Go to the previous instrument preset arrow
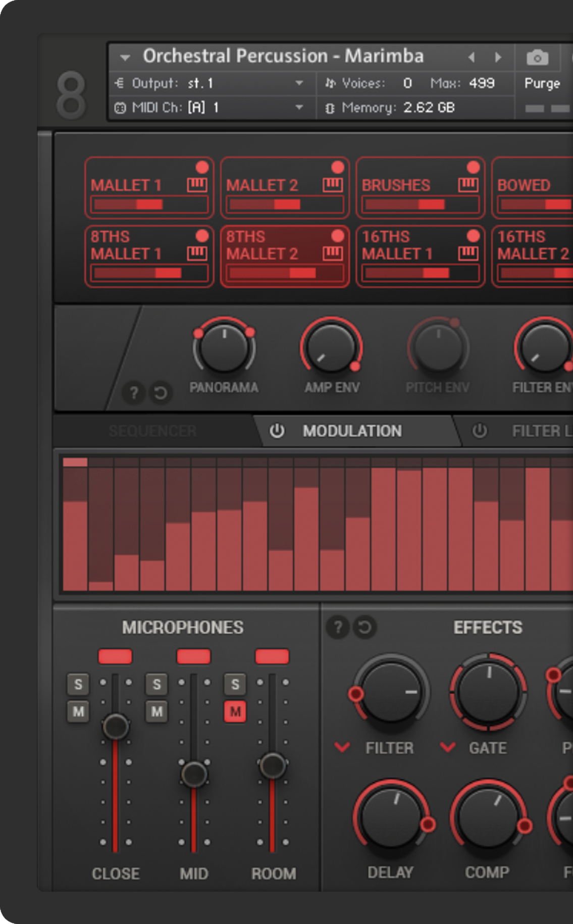The width and height of the screenshot is (573, 924). click(472, 57)
